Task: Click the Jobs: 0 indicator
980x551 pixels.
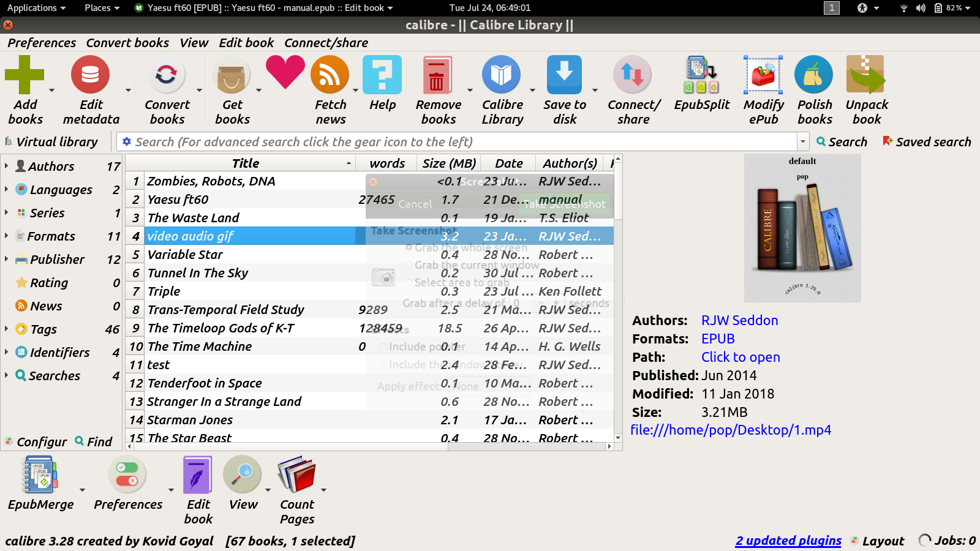Action: 947,541
